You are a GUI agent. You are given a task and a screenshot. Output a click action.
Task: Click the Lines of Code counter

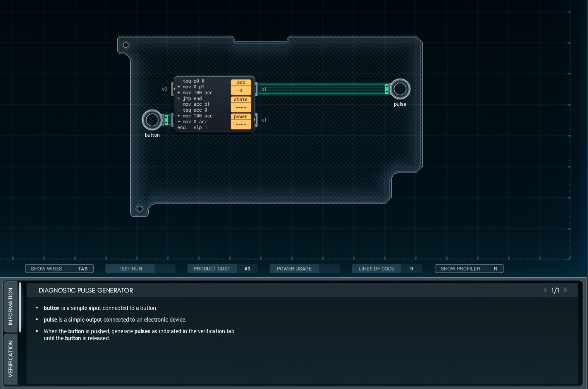[386, 269]
